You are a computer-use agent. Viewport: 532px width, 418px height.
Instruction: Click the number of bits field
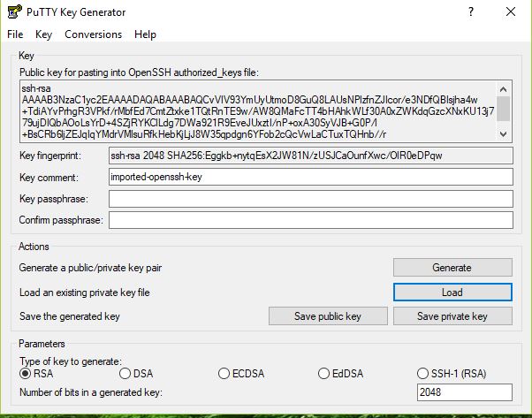pos(465,392)
